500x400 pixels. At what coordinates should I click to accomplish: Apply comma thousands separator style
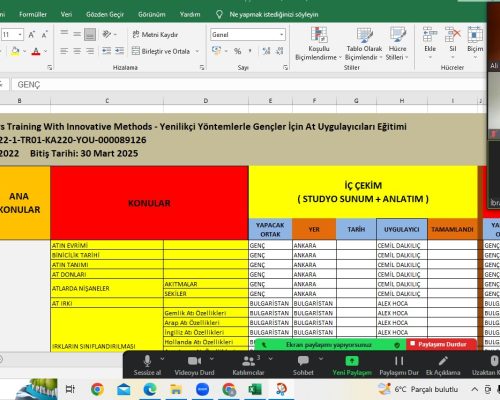tap(250, 51)
